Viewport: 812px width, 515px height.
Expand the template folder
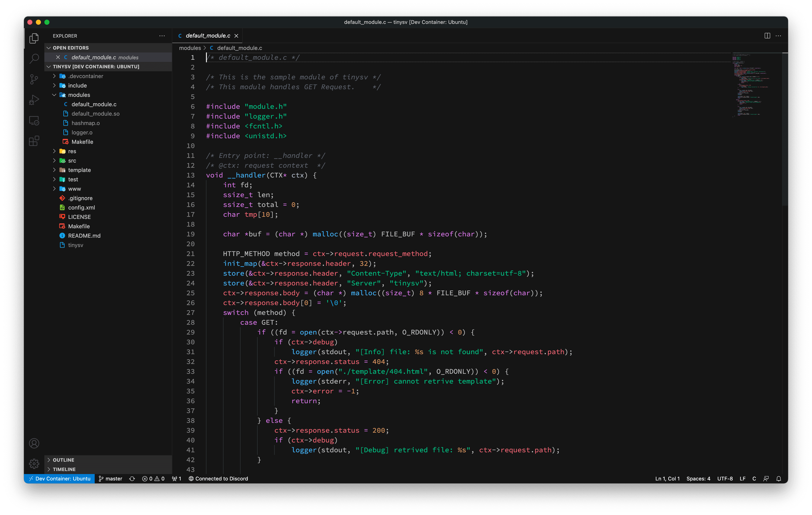pos(108,170)
